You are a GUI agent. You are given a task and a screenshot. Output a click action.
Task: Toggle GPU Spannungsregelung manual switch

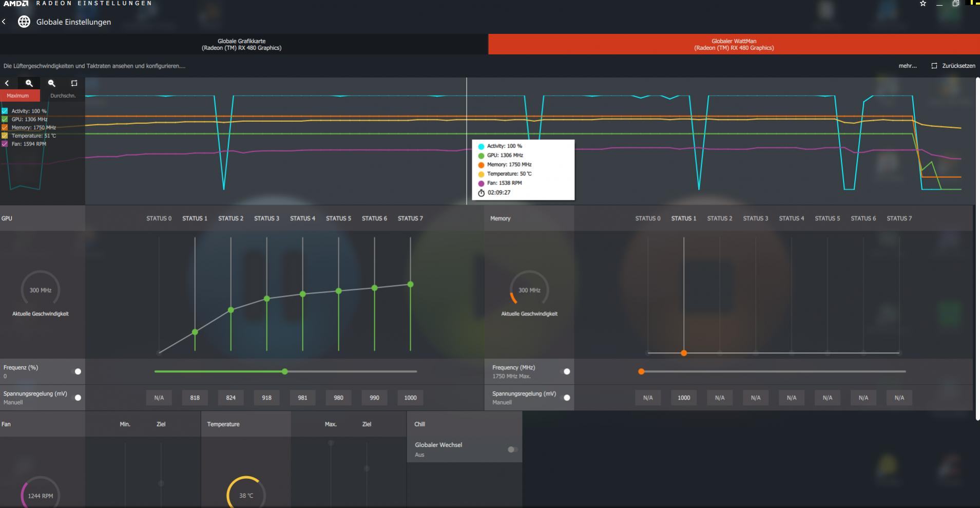(x=78, y=398)
